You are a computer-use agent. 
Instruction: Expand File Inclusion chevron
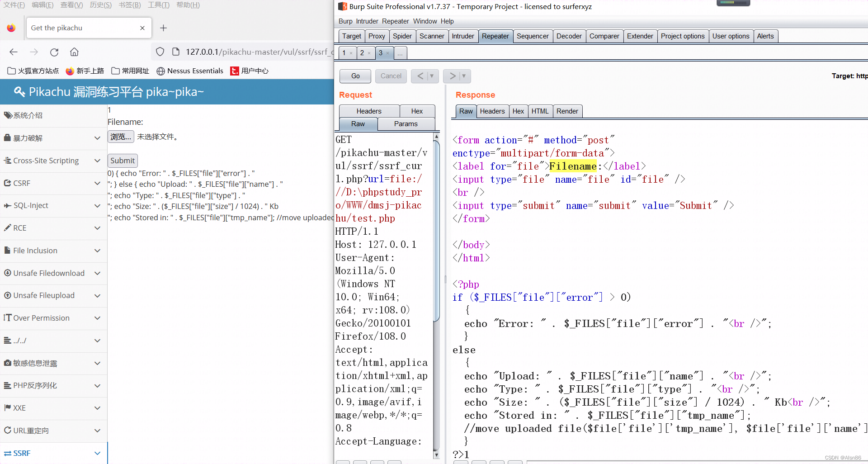click(97, 251)
